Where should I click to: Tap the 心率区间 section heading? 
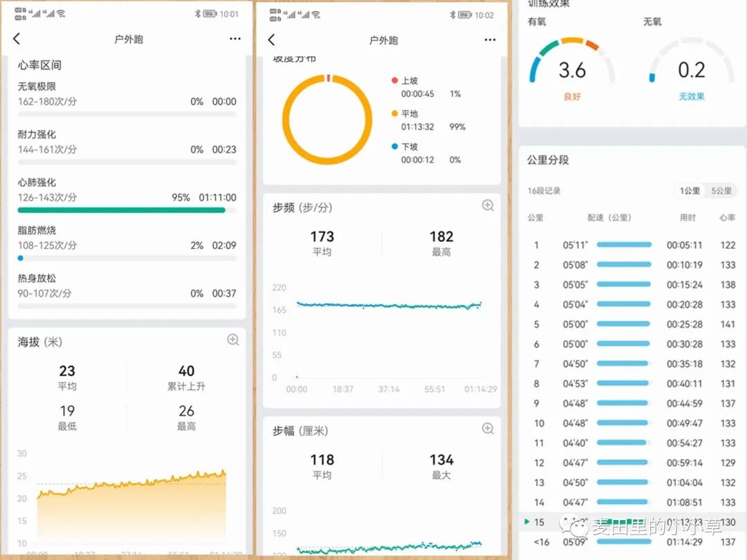coord(39,65)
